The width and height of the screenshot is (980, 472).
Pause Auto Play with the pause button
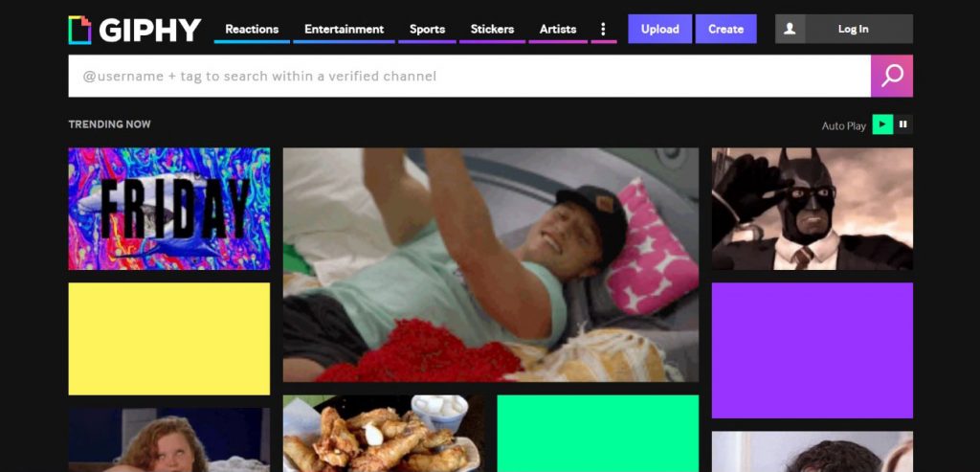tap(902, 124)
